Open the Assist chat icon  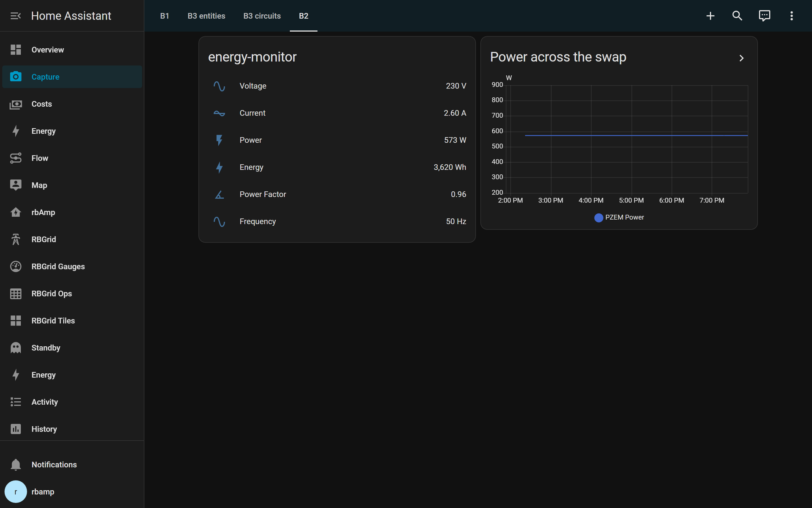pyautogui.click(x=765, y=16)
